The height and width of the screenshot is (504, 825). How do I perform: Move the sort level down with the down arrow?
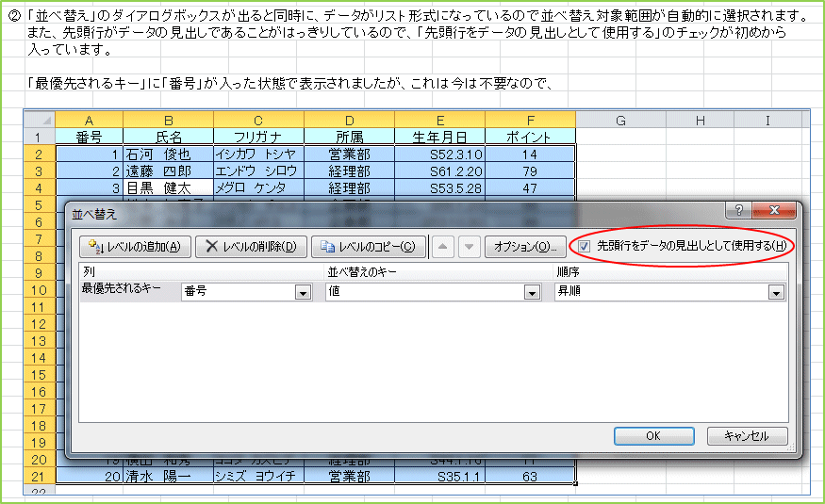pos(469,247)
